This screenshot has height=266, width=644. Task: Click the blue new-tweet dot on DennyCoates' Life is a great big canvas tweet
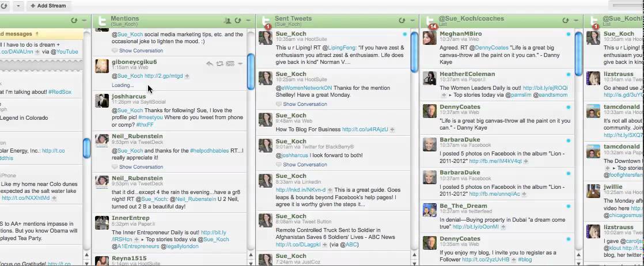click(x=569, y=107)
